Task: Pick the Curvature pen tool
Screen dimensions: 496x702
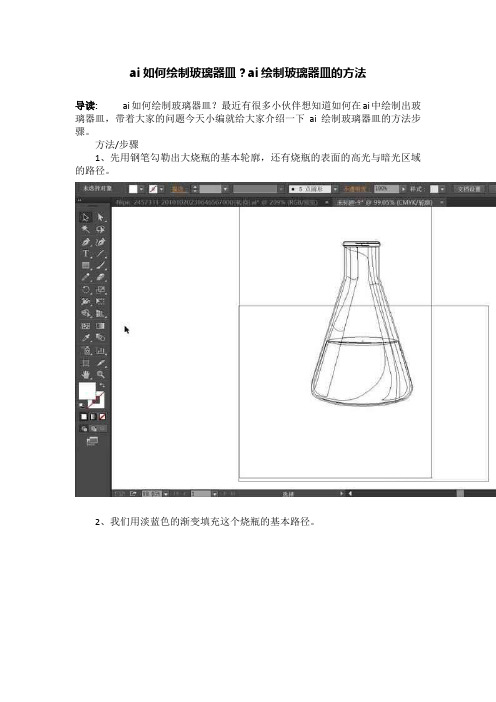Action: click(100, 242)
